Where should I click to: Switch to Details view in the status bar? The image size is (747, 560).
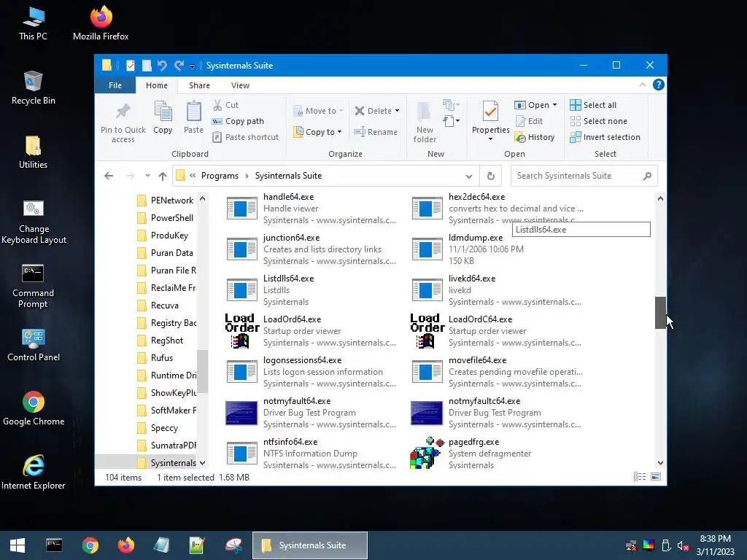(640, 477)
